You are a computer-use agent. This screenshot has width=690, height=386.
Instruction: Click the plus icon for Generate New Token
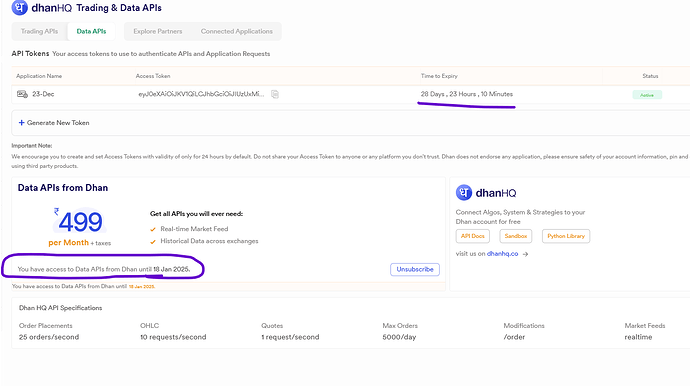tap(21, 123)
